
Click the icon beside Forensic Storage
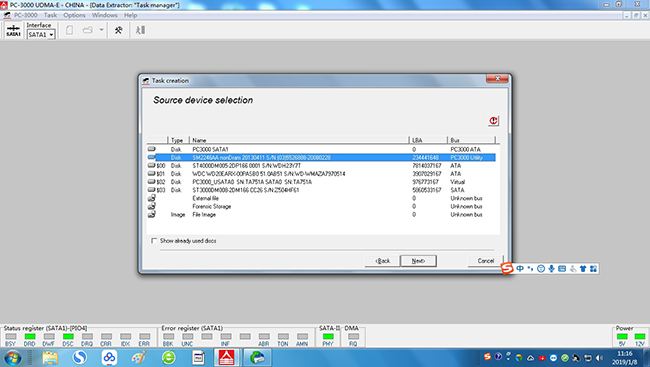[152, 206]
